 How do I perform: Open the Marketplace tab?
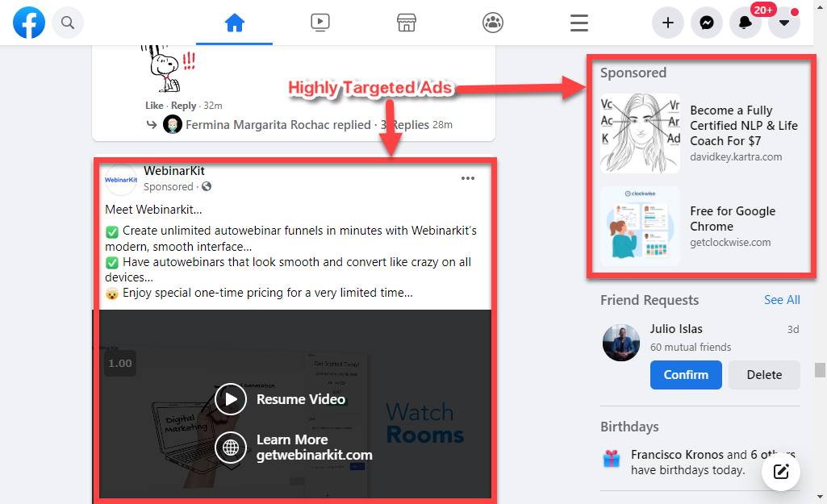click(x=406, y=23)
